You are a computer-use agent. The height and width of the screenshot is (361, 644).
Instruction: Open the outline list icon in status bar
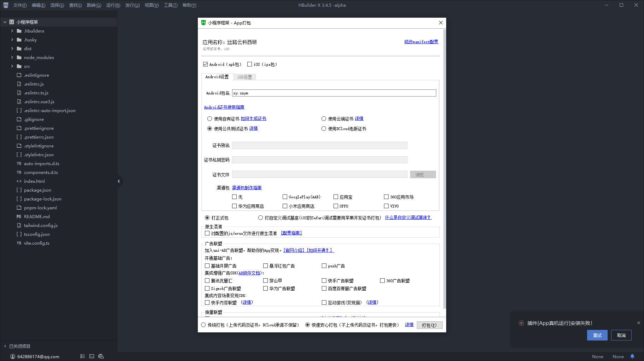pyautogui.click(x=82, y=356)
